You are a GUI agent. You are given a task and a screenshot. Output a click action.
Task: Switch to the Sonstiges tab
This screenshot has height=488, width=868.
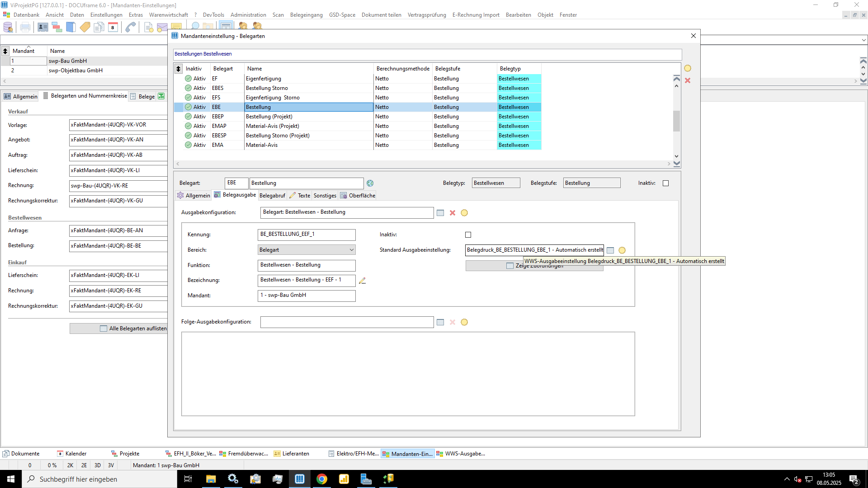(x=325, y=196)
